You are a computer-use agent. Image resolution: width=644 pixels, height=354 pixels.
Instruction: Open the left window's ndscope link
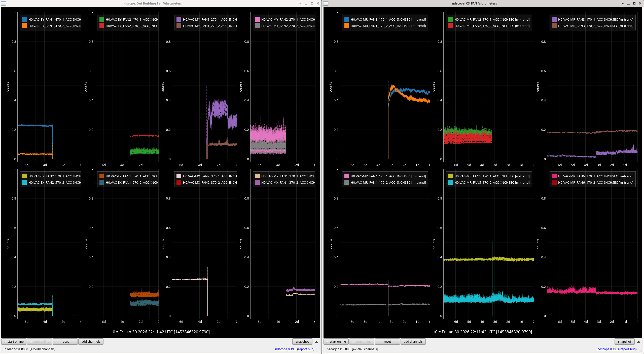tap(281, 349)
